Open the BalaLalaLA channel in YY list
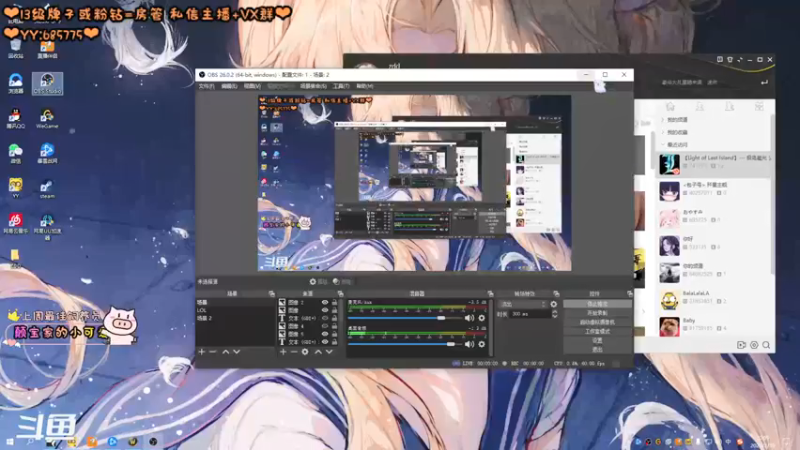Image resolution: width=800 pixels, height=450 pixels. (x=714, y=298)
